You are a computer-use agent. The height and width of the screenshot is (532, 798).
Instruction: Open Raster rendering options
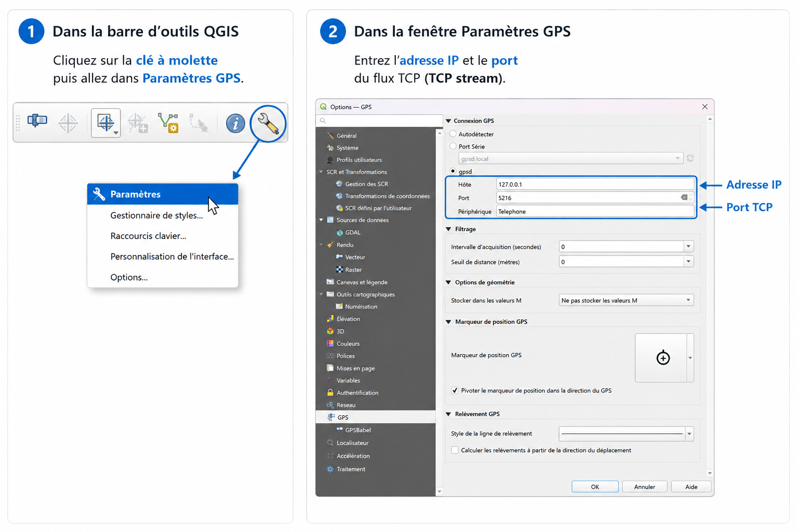[x=353, y=270]
